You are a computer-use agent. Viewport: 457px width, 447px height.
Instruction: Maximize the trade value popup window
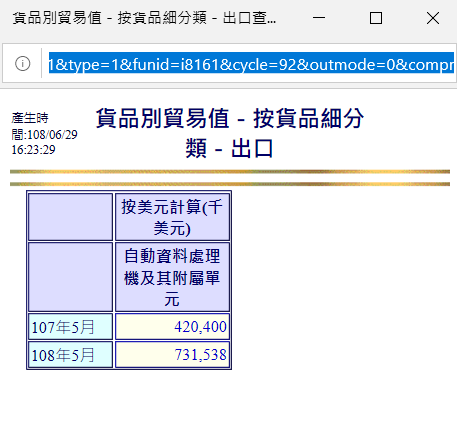pyautogui.click(x=376, y=18)
